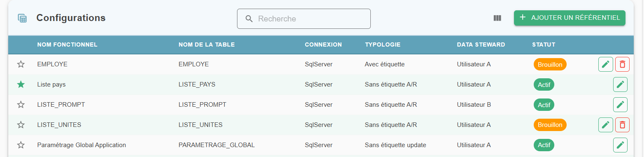The height and width of the screenshot is (157, 644).
Task: Select the 'Liste pays' functional name cell
Action: [51, 84]
